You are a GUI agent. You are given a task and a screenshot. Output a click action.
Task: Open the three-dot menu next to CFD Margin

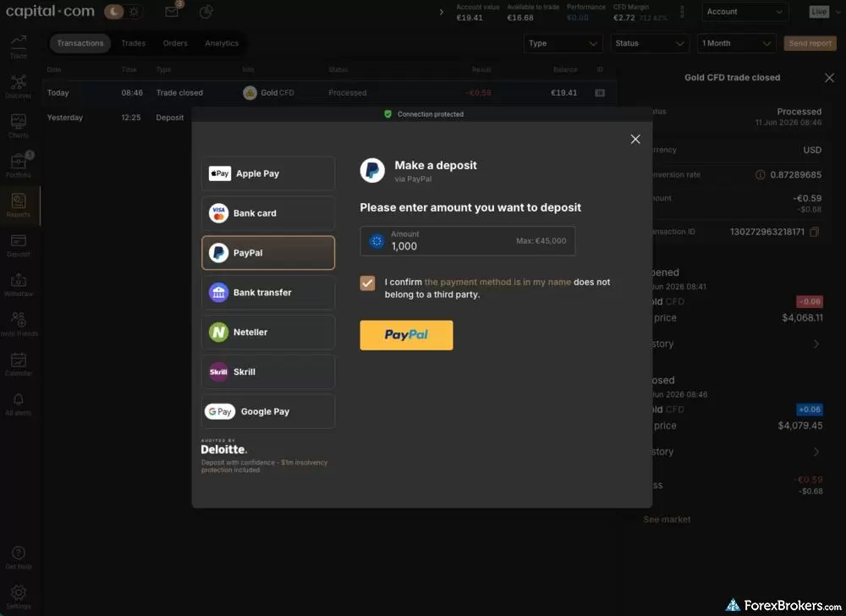click(682, 12)
